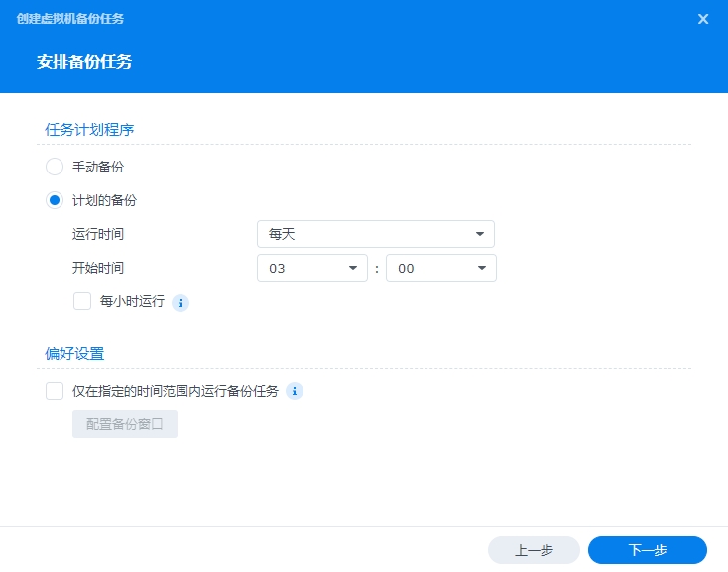The width and height of the screenshot is (728, 572).
Task: Proceed with the 下一步 button
Action: pos(647,550)
